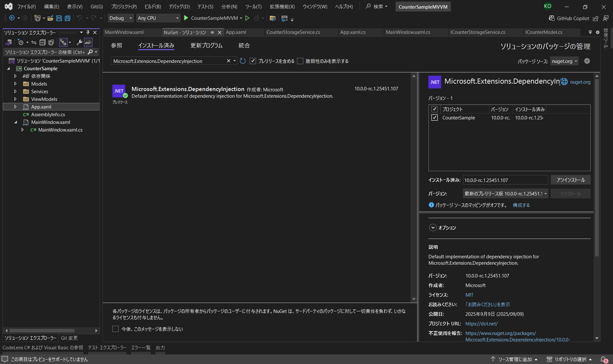The width and height of the screenshot is (613, 364).
Task: Switch to the 更新プログラム tab
Action: tap(206, 46)
